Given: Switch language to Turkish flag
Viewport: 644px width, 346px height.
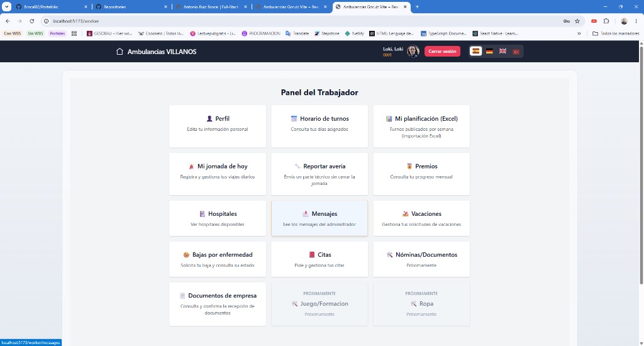Looking at the screenshot, I should coord(516,52).
